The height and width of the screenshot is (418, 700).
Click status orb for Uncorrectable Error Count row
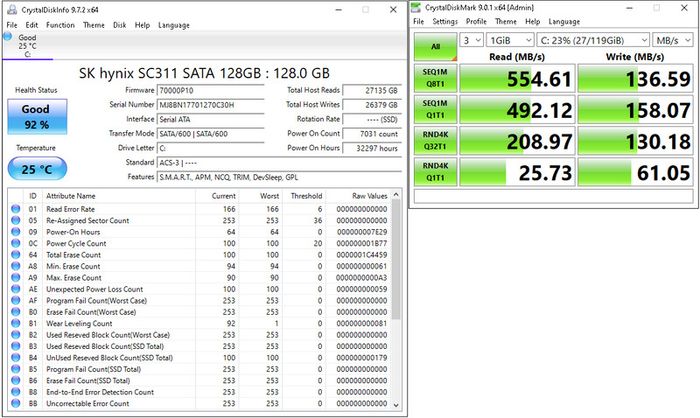16,403
